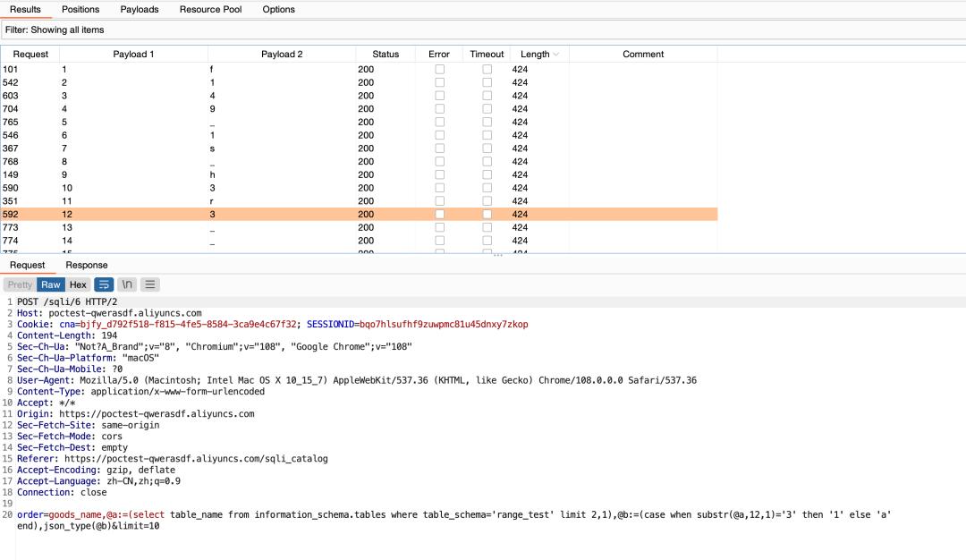Toggle Error checkbox for request 101

click(x=439, y=69)
